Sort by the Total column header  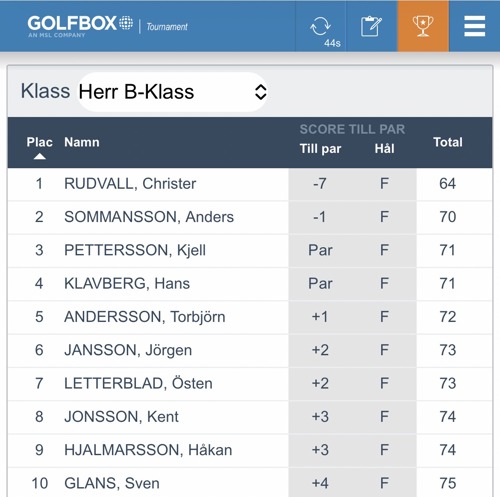click(x=448, y=142)
